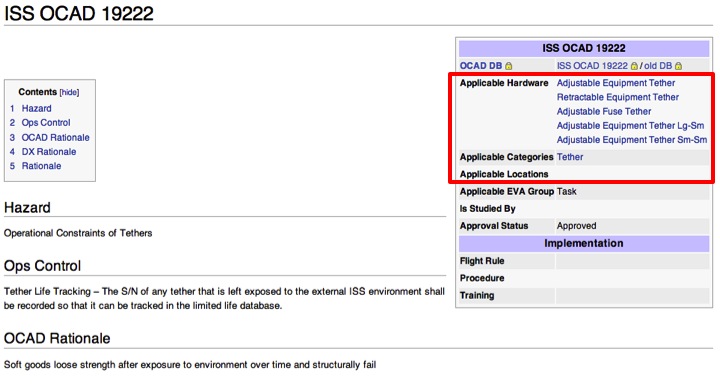The height and width of the screenshot is (384, 720).
Task: Open Adjustable Equipment Tether Lg-Sm link
Action: pos(630,125)
